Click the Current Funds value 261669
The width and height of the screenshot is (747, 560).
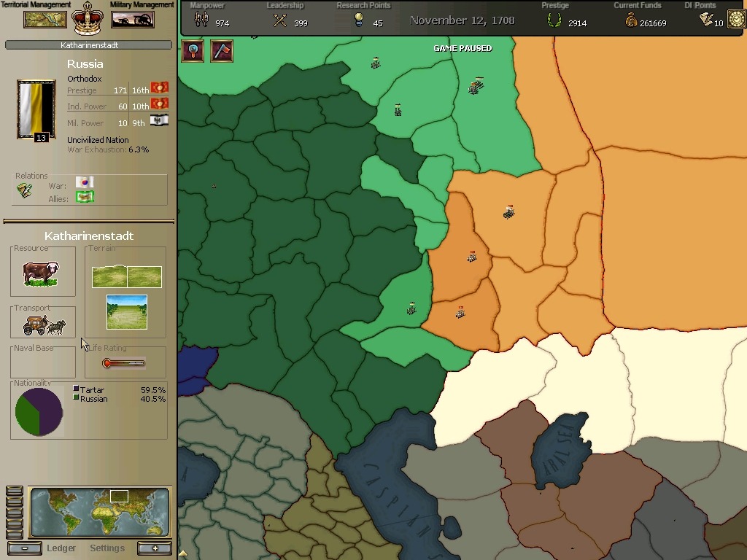[x=653, y=23]
